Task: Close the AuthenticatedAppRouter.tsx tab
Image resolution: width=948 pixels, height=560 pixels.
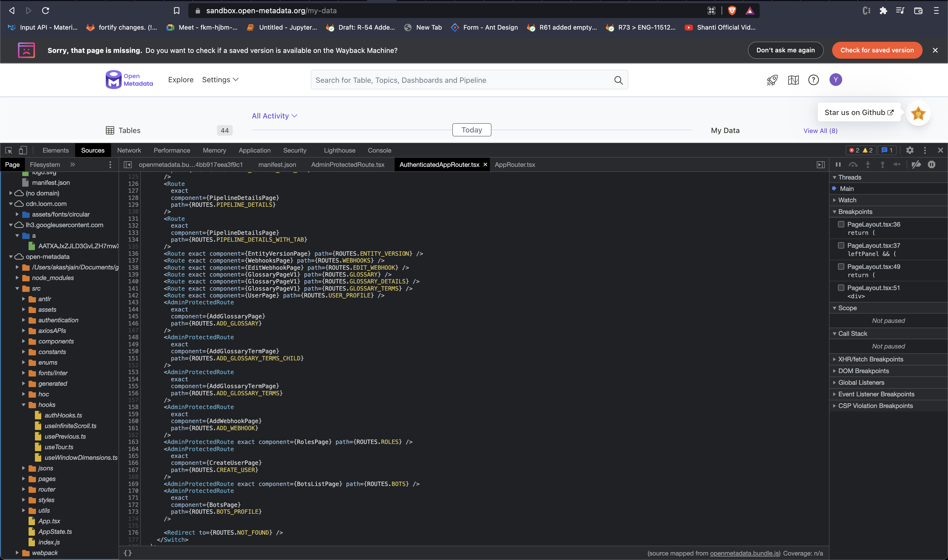Action: coord(485,164)
